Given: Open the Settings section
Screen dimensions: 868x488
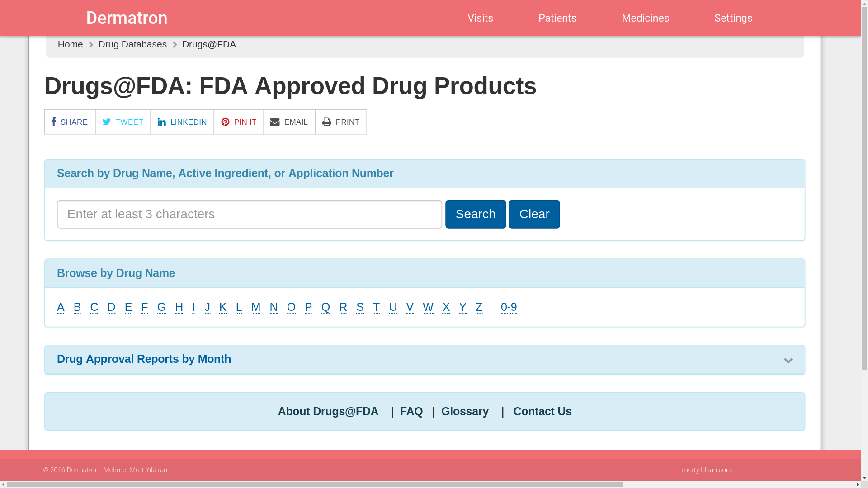Looking at the screenshot, I should click(x=733, y=18).
